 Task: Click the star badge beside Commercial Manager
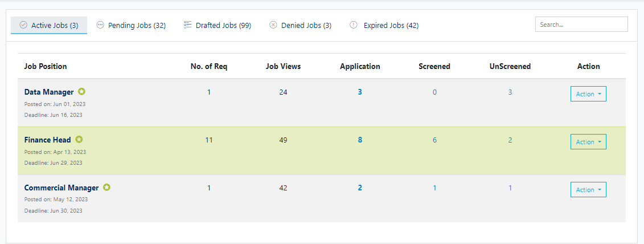[107, 188]
